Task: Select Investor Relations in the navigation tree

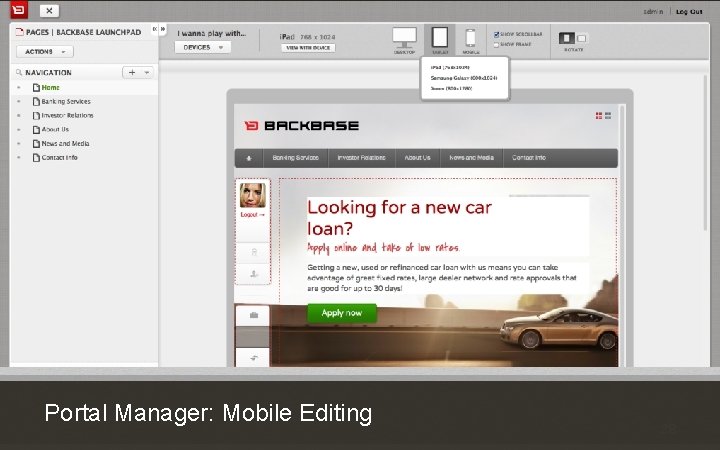Action: [x=67, y=115]
